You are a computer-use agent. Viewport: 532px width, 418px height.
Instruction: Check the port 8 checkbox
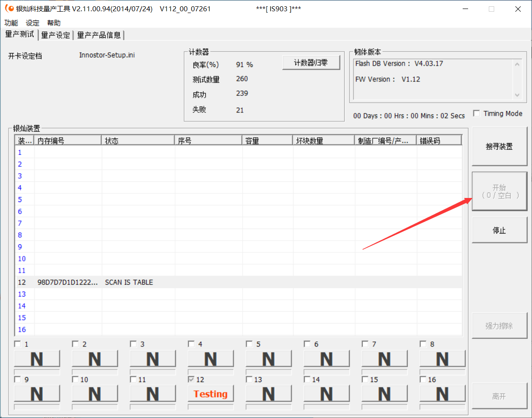(423, 344)
